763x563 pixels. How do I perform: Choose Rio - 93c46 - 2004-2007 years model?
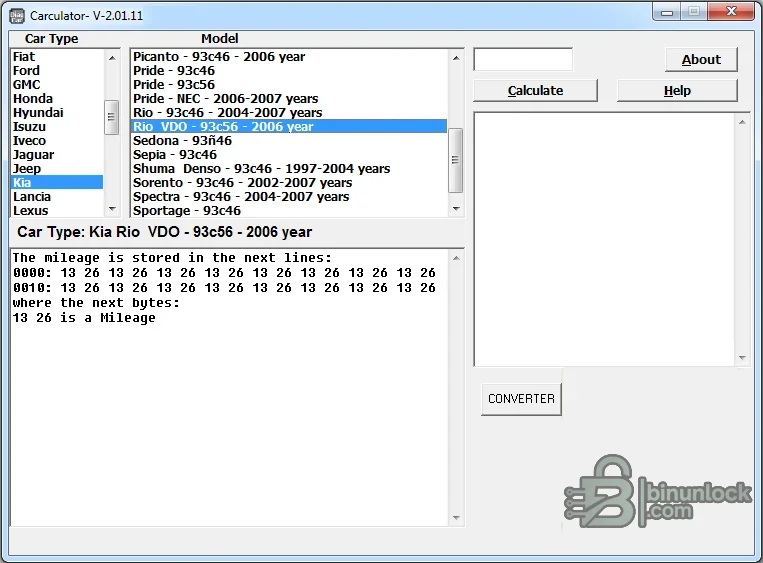289,112
